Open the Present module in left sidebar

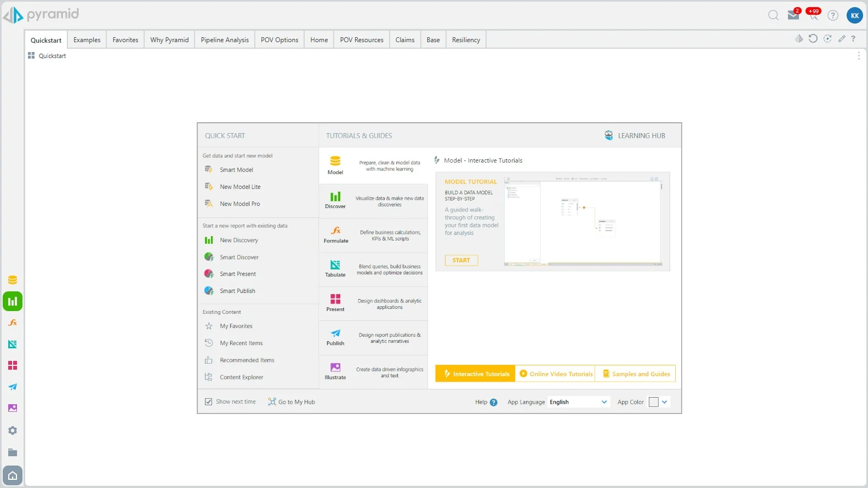[13, 365]
